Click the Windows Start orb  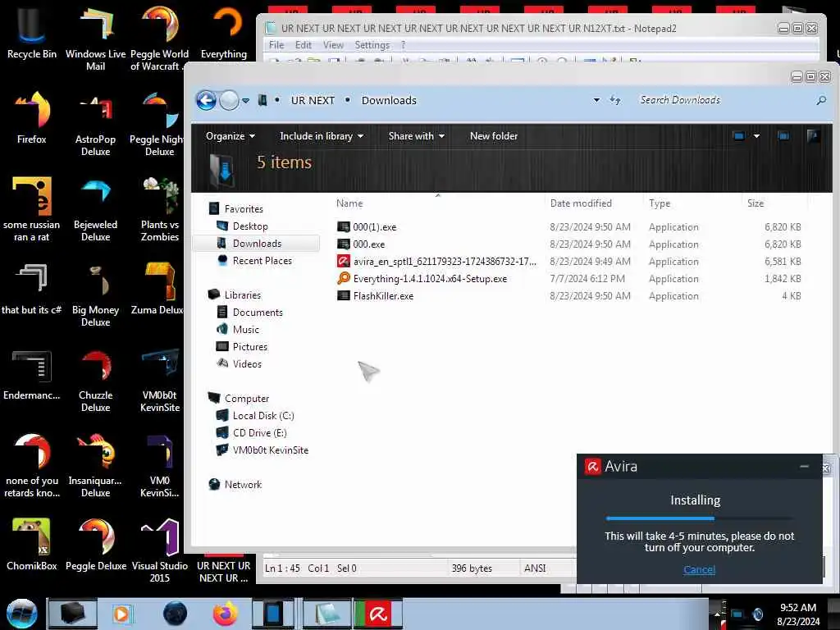(21, 614)
